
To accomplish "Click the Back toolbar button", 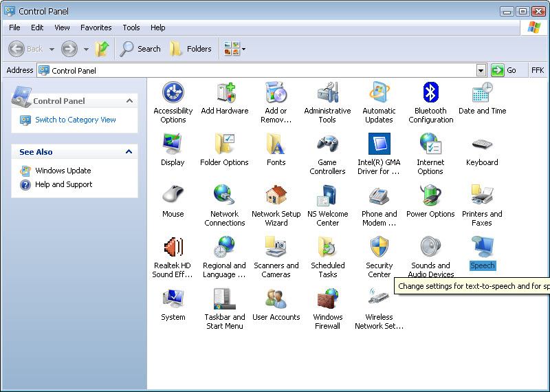I will click(26, 49).
